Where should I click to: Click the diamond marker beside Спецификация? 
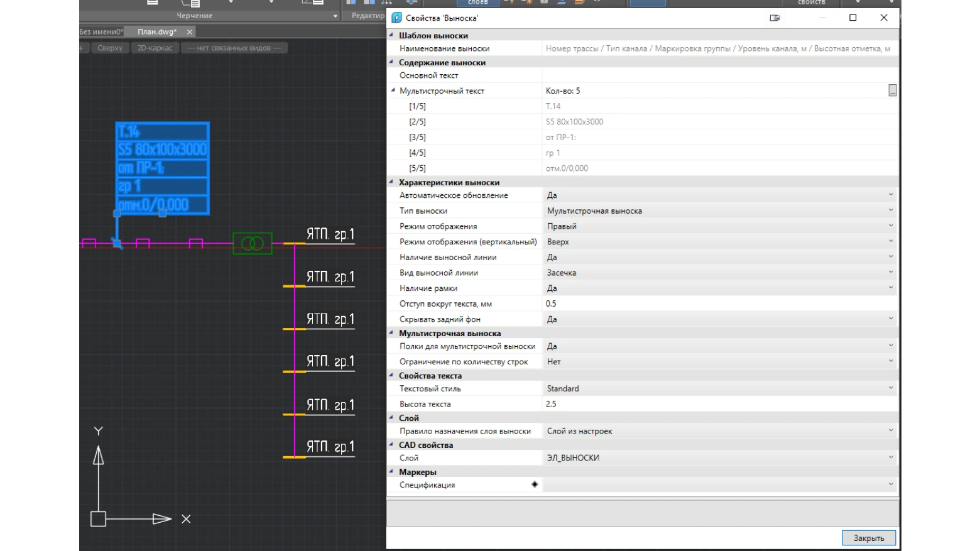point(535,484)
